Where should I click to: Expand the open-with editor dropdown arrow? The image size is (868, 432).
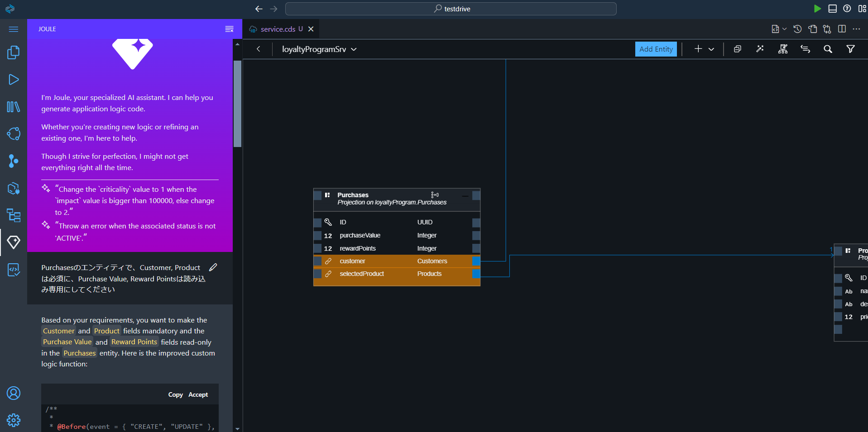click(784, 29)
